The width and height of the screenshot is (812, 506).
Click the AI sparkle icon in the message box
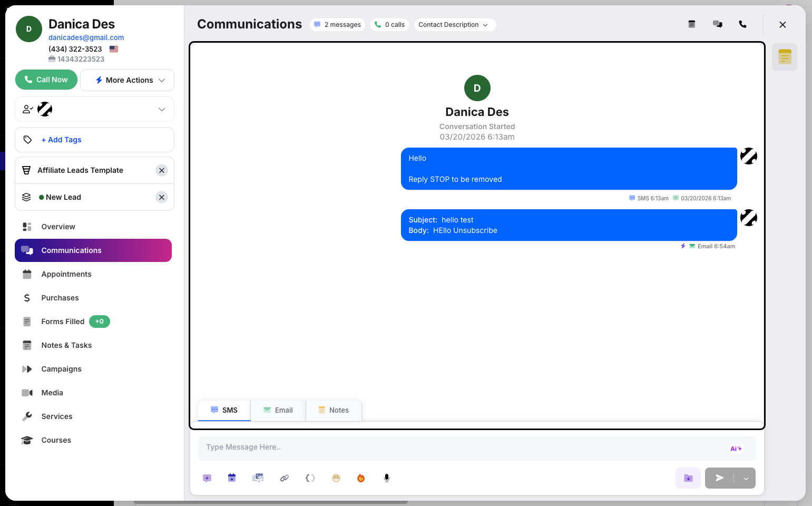tap(736, 449)
